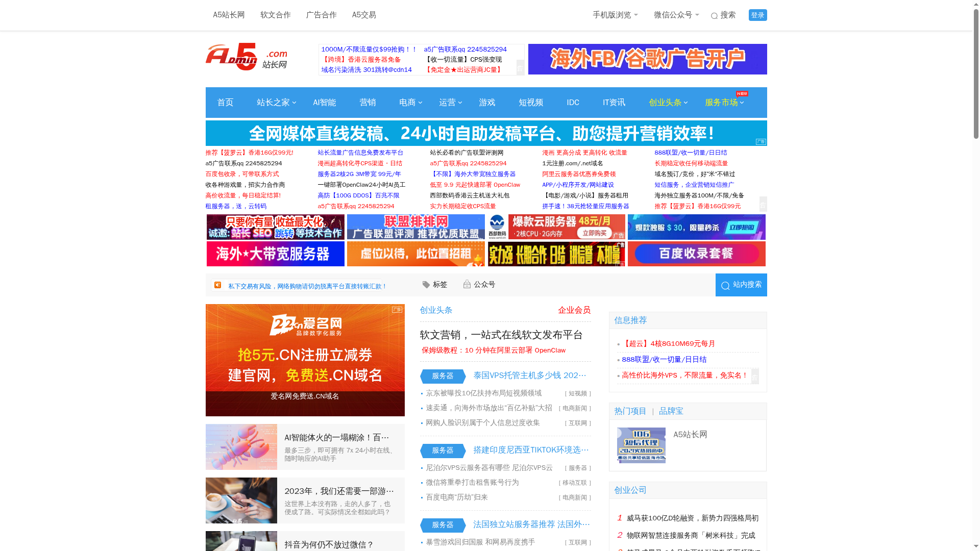Open 106短信代理 thumbnail in 热门项目
Image resolution: width=980 pixels, height=551 pixels.
point(641,445)
